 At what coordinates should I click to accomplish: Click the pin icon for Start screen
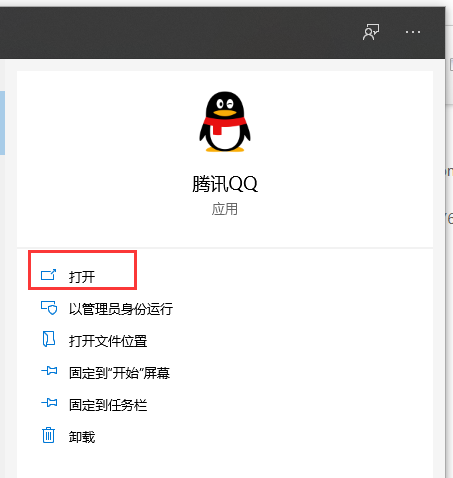tap(49, 371)
